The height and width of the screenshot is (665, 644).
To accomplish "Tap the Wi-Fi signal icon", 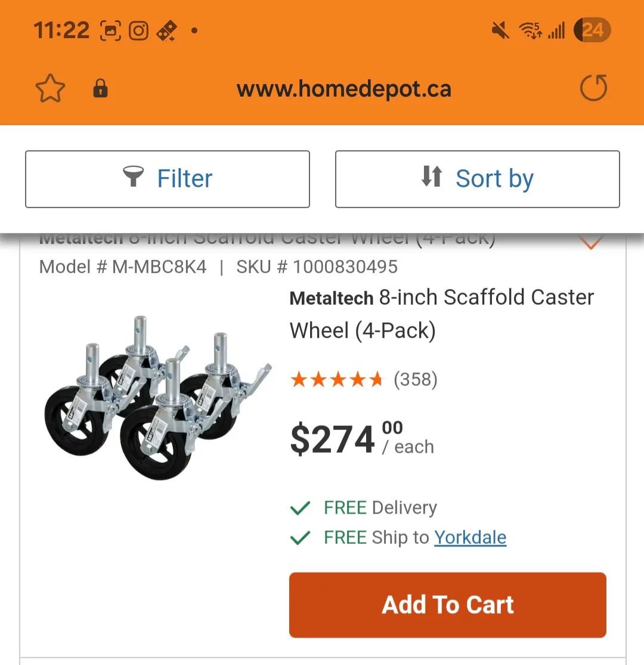I will 530,30.
